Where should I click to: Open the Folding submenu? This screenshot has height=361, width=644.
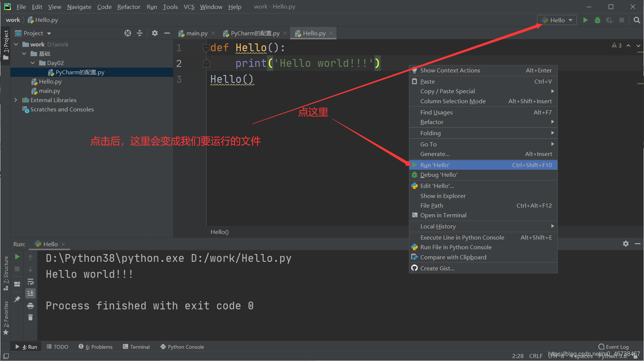(x=483, y=133)
